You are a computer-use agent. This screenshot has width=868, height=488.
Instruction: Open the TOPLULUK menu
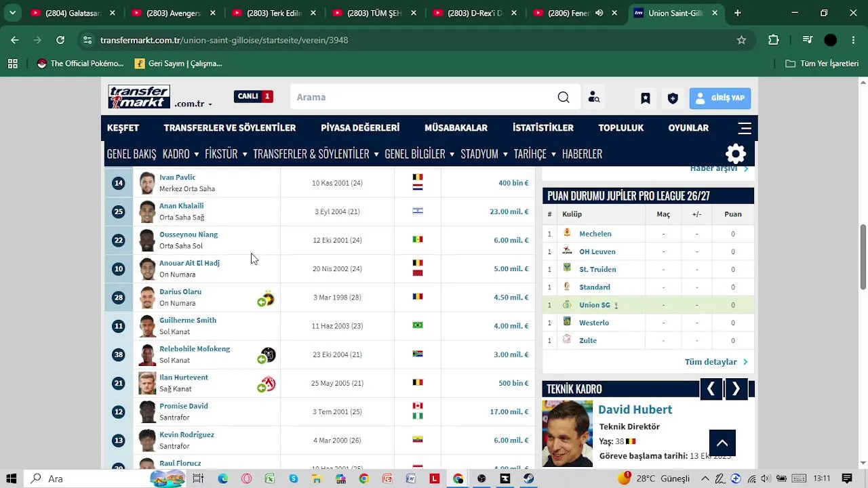620,128
